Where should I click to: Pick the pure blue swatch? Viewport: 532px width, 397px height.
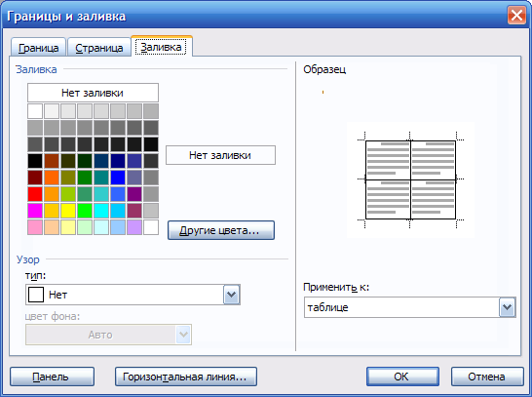click(118, 178)
